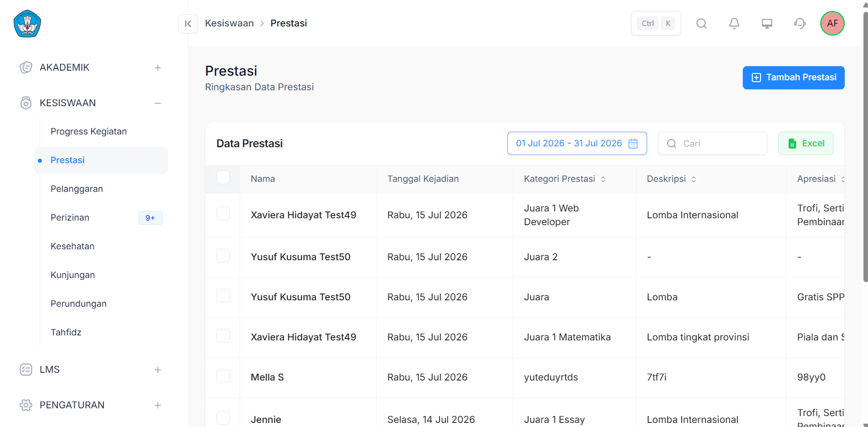Expand the Pengaturan menu with plus
This screenshot has height=427, width=868.
point(158,405)
